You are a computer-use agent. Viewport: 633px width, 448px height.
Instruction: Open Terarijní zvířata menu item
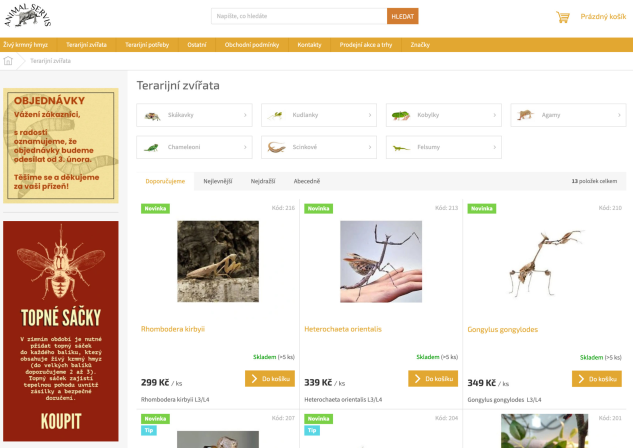86,45
